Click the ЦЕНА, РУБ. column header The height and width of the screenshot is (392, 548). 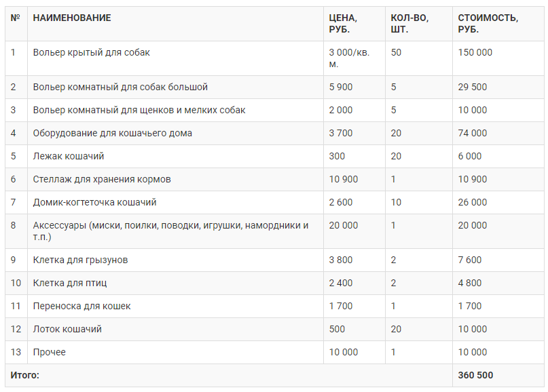coord(354,24)
